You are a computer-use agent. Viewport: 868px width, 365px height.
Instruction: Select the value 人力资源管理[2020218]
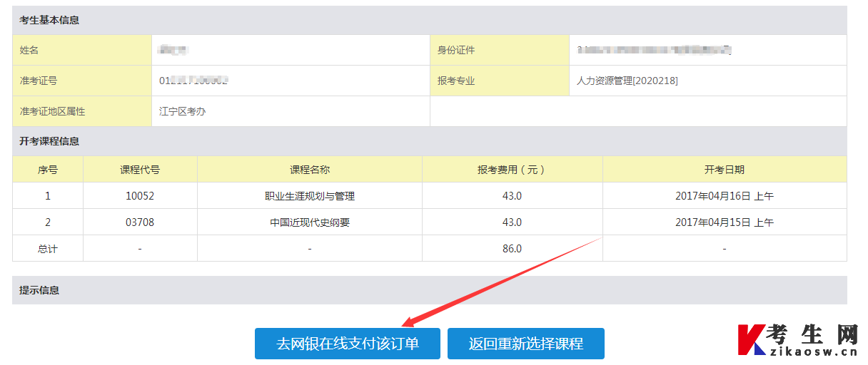627,81
